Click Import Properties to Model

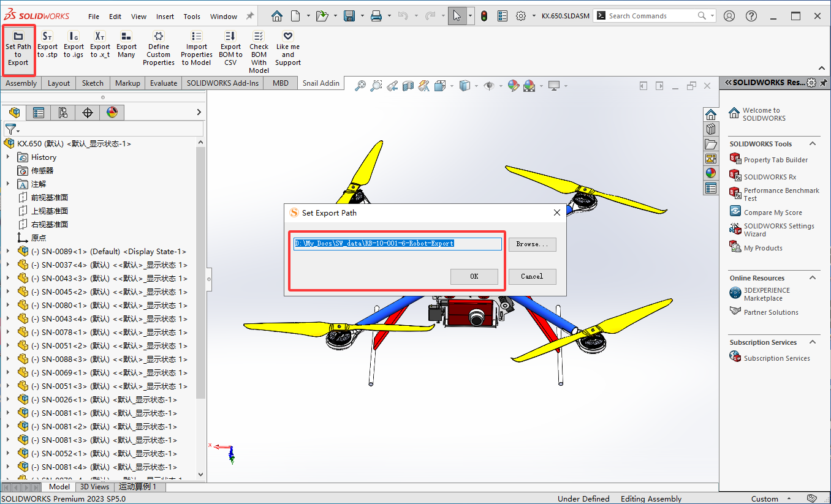197,49
